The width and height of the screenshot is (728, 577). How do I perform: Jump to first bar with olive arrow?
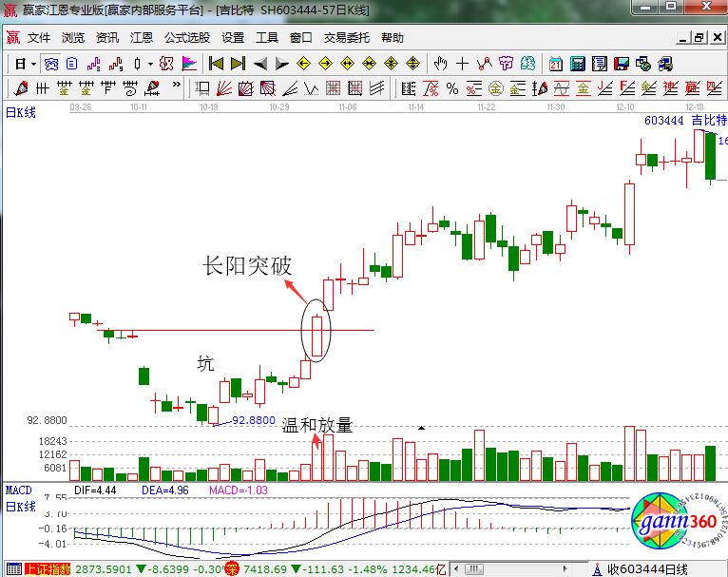(217, 64)
